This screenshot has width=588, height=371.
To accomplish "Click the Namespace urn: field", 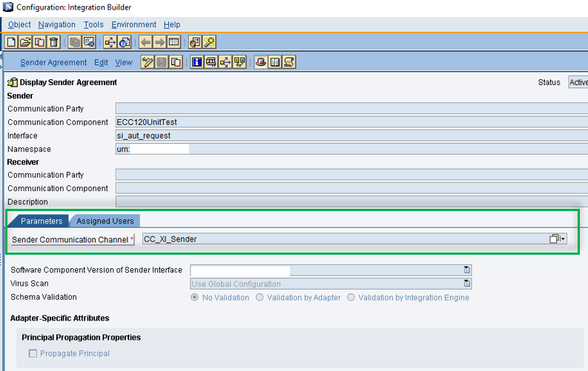I will [351, 149].
